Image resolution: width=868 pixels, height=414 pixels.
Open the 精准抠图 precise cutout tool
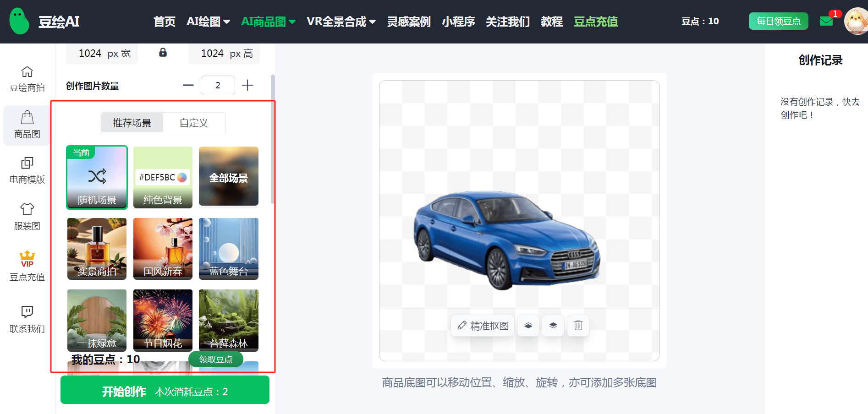click(482, 326)
